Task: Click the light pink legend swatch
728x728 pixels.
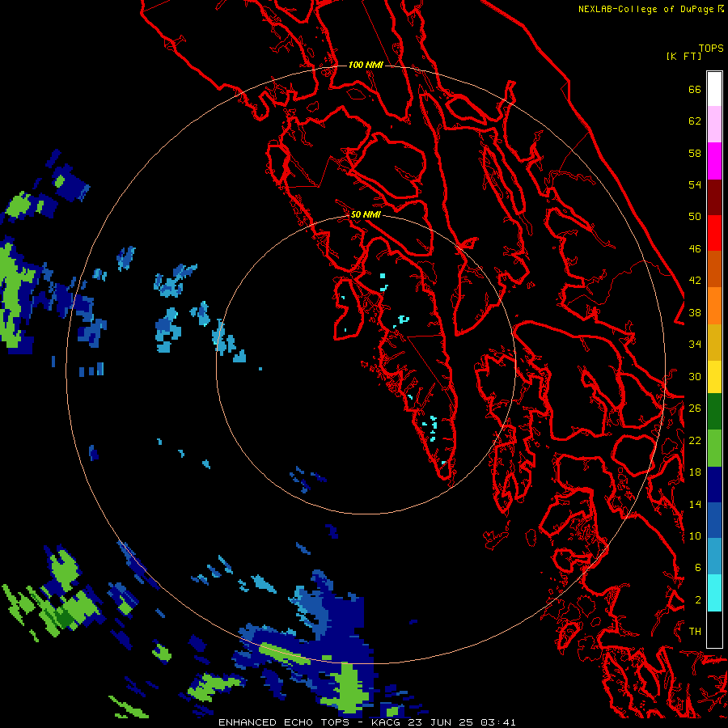Action: 714,125
